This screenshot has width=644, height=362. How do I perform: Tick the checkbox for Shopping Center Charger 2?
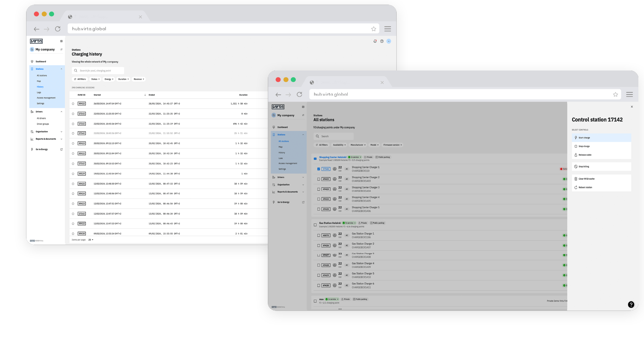click(319, 179)
